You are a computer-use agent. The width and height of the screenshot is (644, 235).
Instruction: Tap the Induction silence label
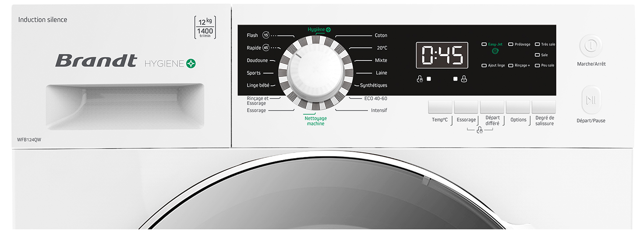pyautogui.click(x=42, y=20)
